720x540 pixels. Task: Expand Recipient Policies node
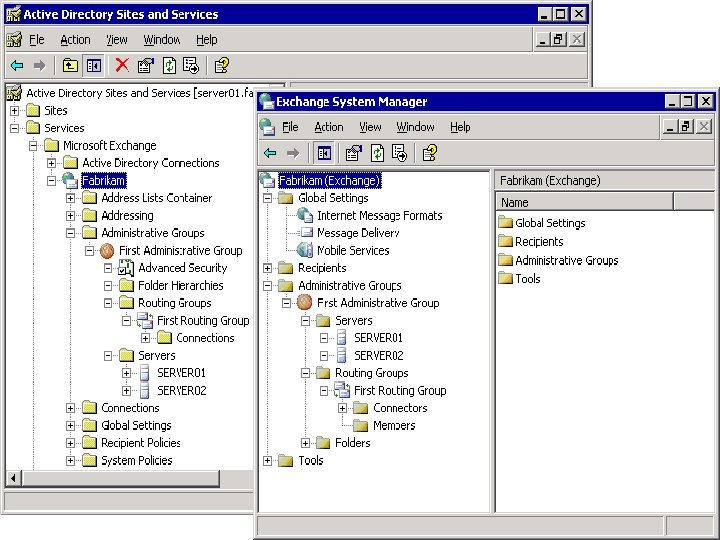70,443
